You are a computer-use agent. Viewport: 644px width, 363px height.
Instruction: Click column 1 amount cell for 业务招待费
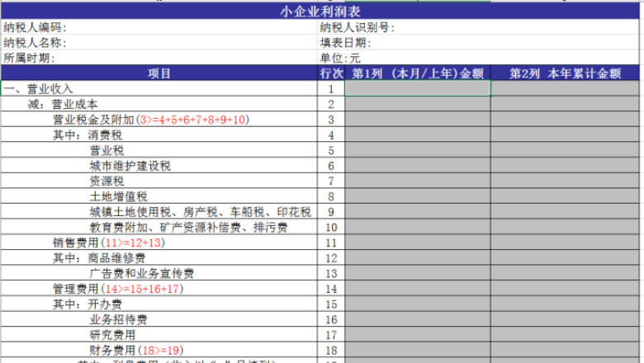tap(418, 319)
